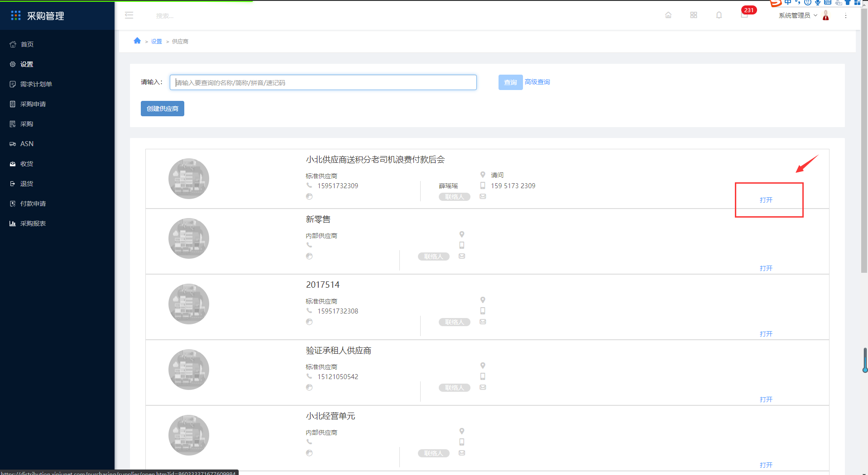
Task: Click the page vertical scrollbar thumb
Action: 864,140
